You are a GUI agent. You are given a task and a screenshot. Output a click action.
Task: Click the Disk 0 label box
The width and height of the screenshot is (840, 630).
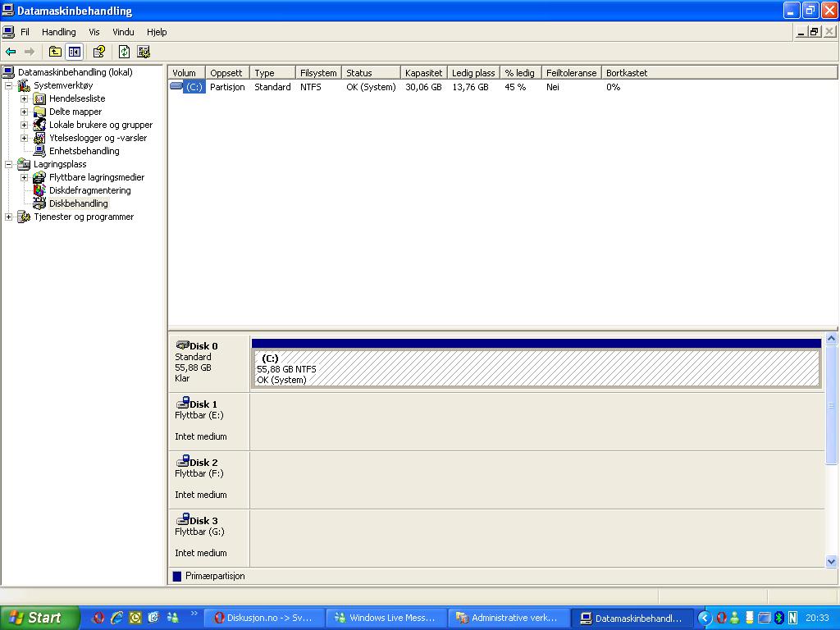[209, 363]
